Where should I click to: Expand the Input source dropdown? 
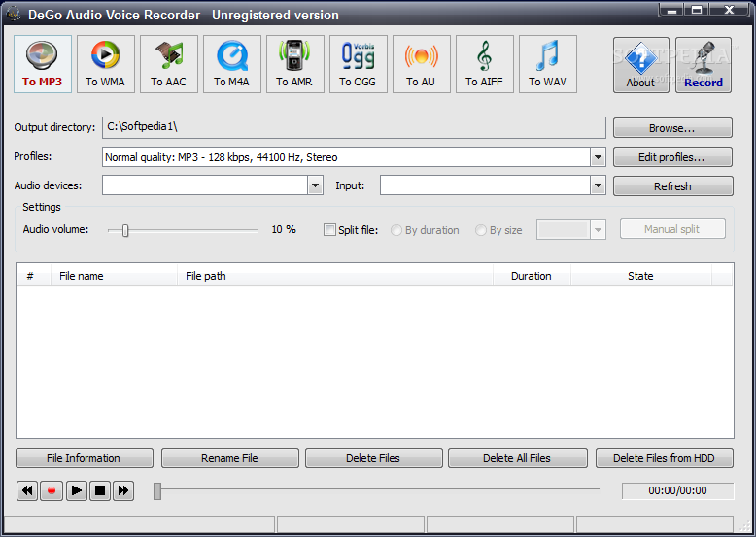pyautogui.click(x=598, y=185)
